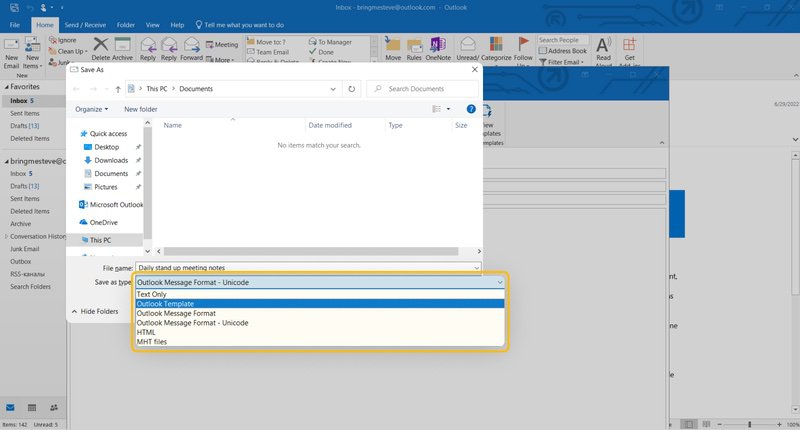Screen dimensions: 800x430
Task: Sort files by Name column
Action: point(172,125)
